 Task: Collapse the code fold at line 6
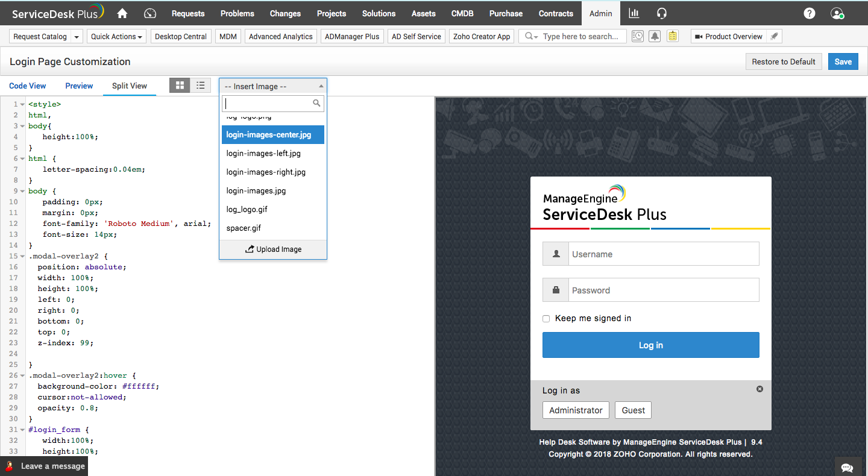[23, 158]
